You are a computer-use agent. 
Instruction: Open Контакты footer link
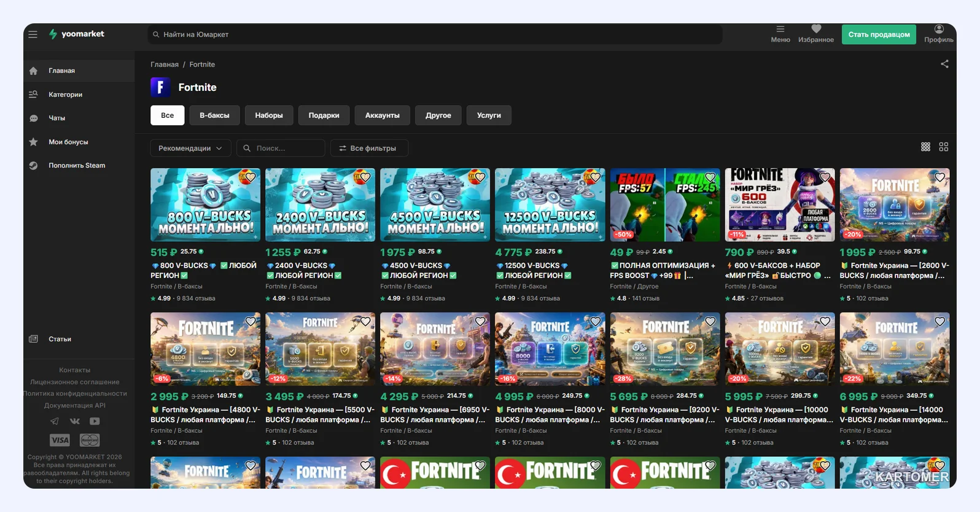[75, 370]
